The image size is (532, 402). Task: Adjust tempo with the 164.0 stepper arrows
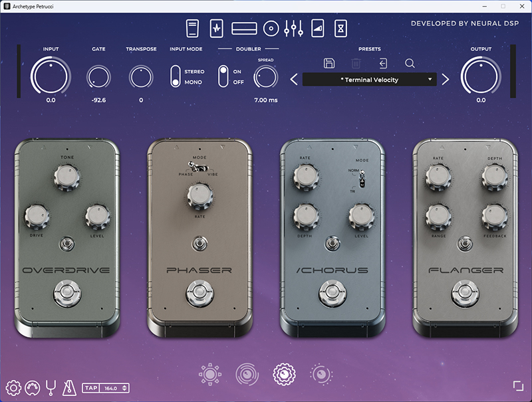pyautogui.click(x=124, y=389)
